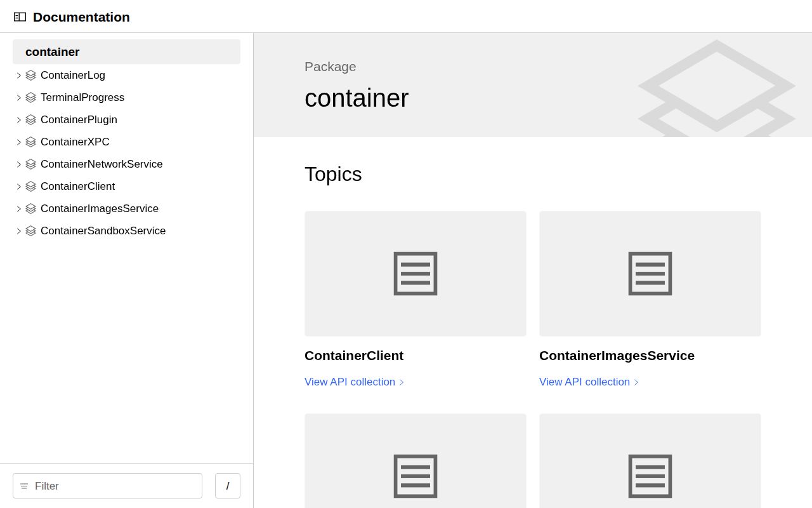
Task: Click the third topic card thumbnail below ContainerClient
Action: point(416,461)
